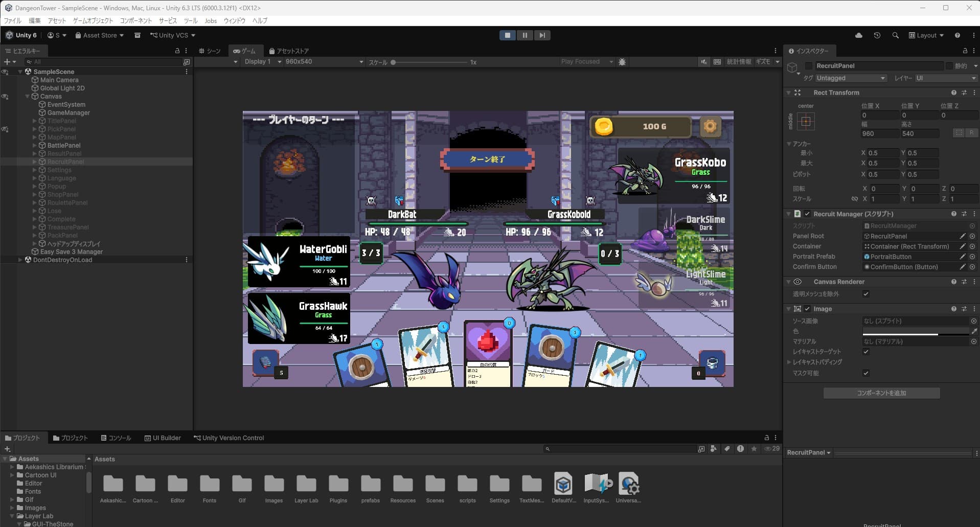This screenshot has height=527, width=980.
Task: Lock the Inspector panel
Action: point(965,51)
